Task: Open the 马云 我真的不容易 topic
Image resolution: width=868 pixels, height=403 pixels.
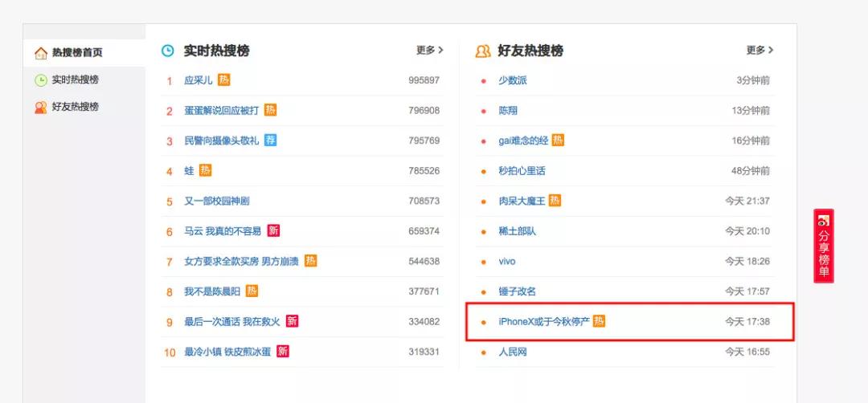Action: 223,231
